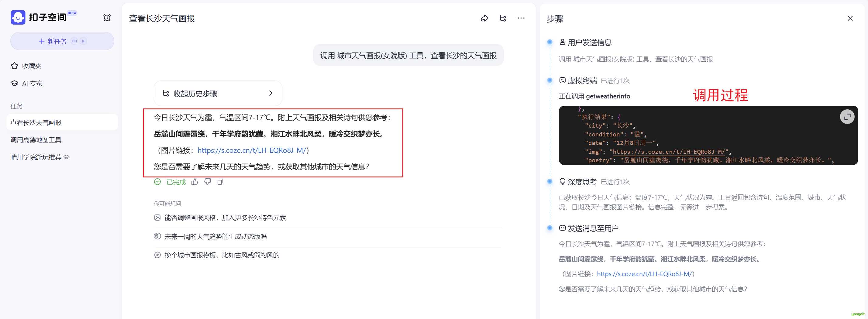Select the 调用高德地图工具 task
The height and width of the screenshot is (319, 868).
point(36,140)
